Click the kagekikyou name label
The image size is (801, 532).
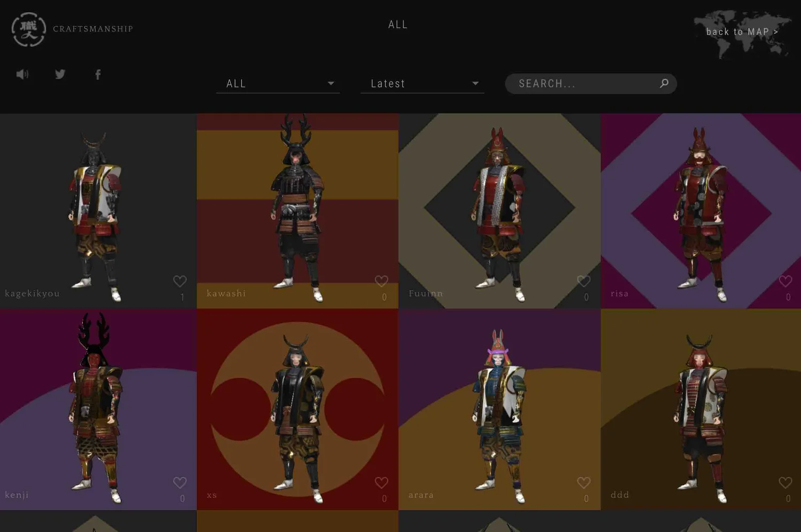[x=32, y=293]
